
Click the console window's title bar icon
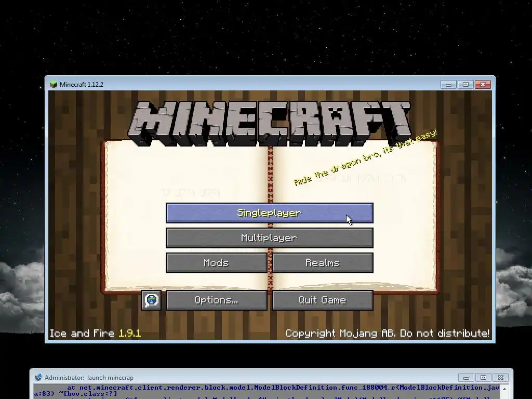click(38, 377)
